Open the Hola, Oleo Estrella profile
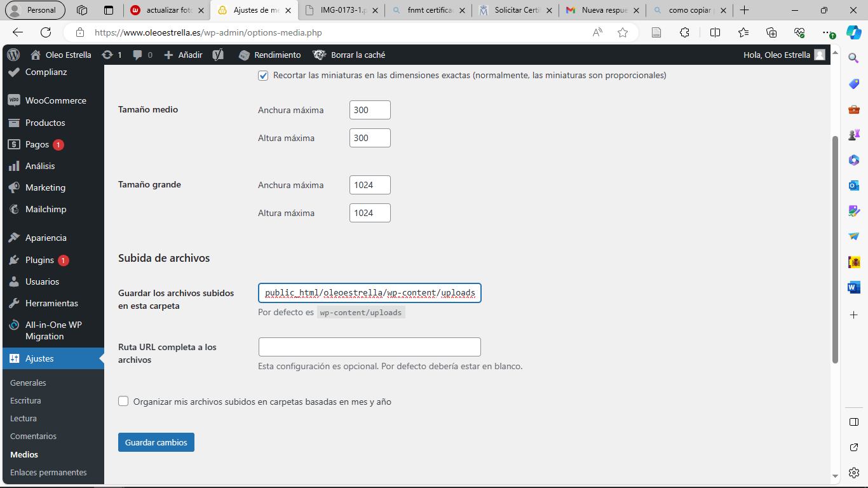Screen dimensions: 868x488 click(784, 55)
